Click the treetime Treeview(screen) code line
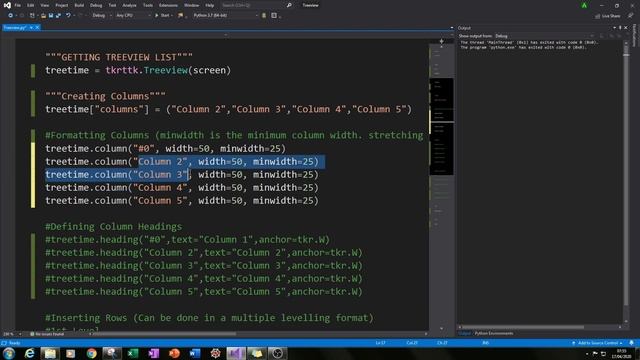 tap(138, 70)
